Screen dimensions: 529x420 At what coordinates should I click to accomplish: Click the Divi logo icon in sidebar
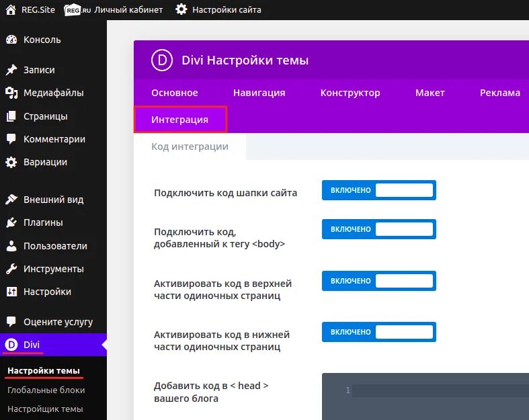[11, 345]
